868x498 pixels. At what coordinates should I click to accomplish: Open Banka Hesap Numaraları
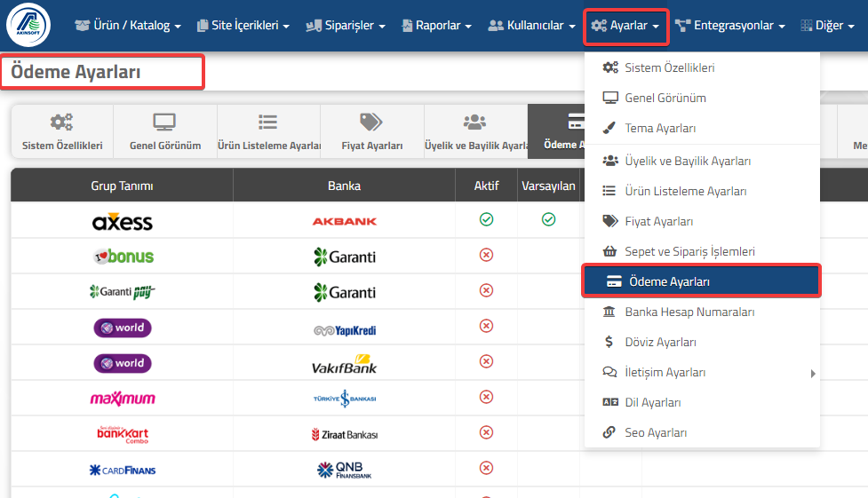click(x=702, y=312)
